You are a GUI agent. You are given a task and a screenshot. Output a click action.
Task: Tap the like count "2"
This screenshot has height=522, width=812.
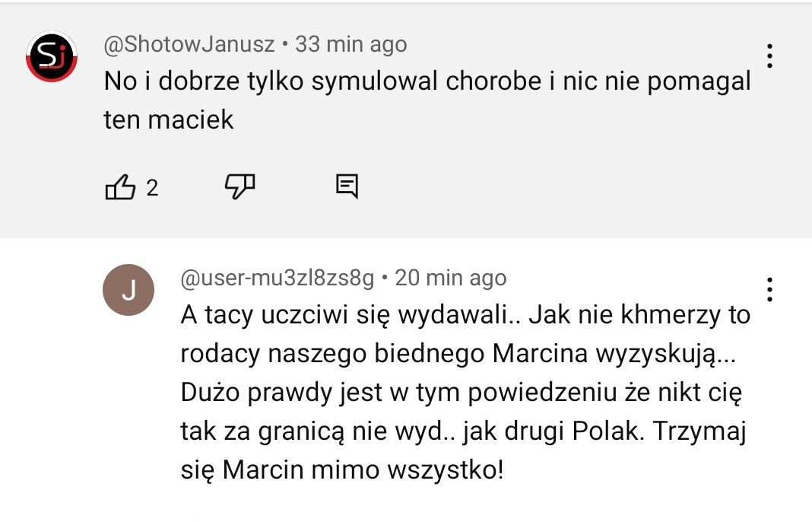[152, 187]
